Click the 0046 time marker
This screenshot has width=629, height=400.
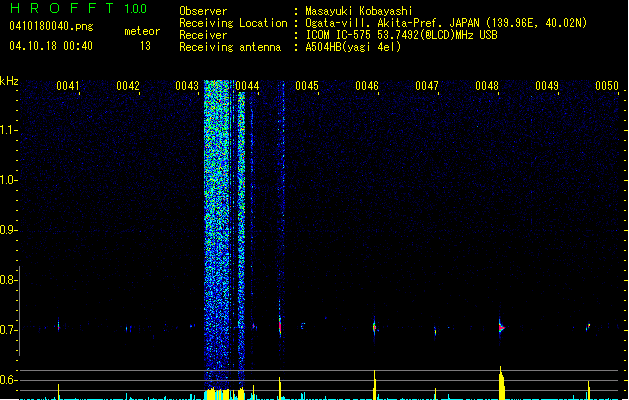coord(367,86)
